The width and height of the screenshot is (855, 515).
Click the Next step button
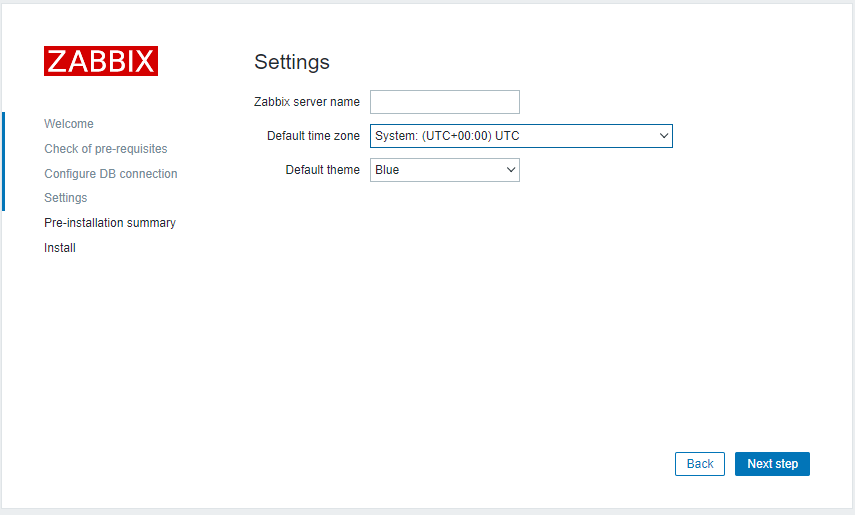tap(772, 464)
